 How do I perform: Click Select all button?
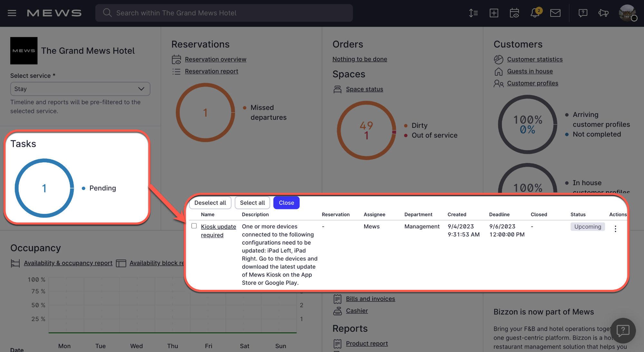pyautogui.click(x=252, y=203)
